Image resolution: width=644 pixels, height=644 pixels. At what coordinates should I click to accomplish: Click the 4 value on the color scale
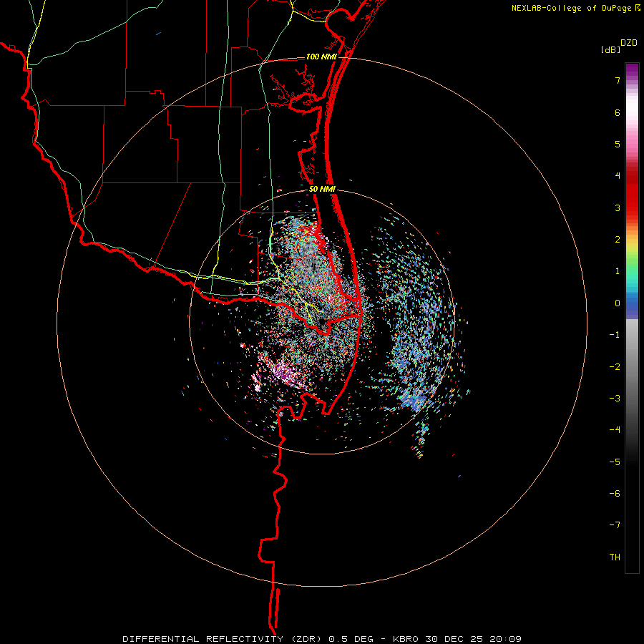(618, 176)
